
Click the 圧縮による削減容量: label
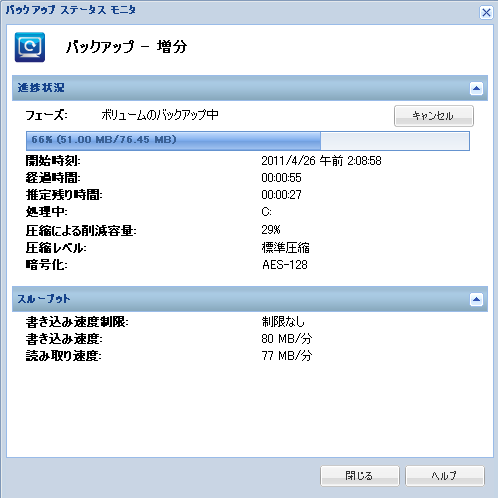coord(81,230)
